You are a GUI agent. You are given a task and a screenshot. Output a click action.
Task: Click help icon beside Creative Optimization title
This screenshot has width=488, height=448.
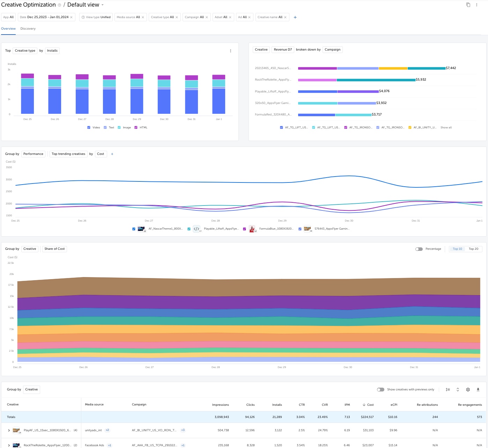click(x=59, y=5)
